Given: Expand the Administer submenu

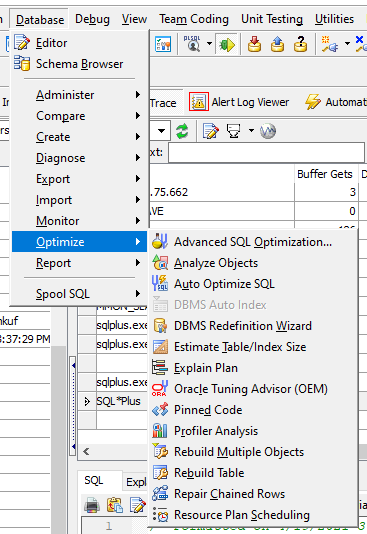Looking at the screenshot, I should click(79, 95).
